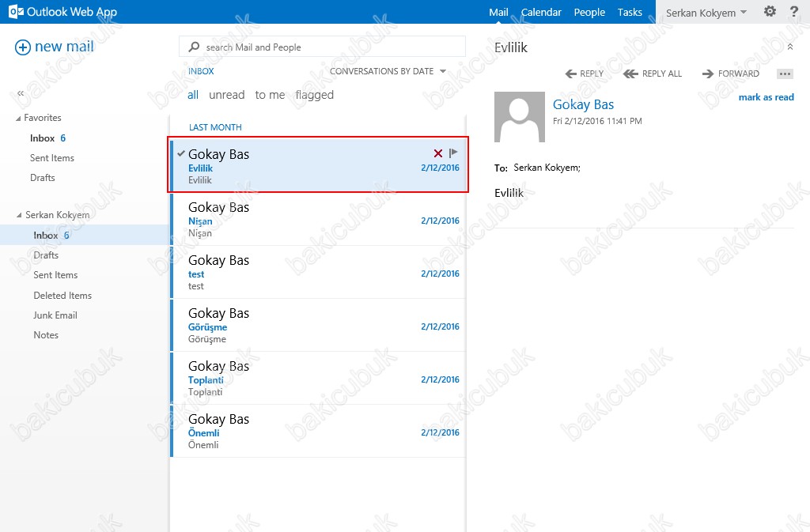Click the new mail plus icon
810x532 pixels.
(23, 47)
